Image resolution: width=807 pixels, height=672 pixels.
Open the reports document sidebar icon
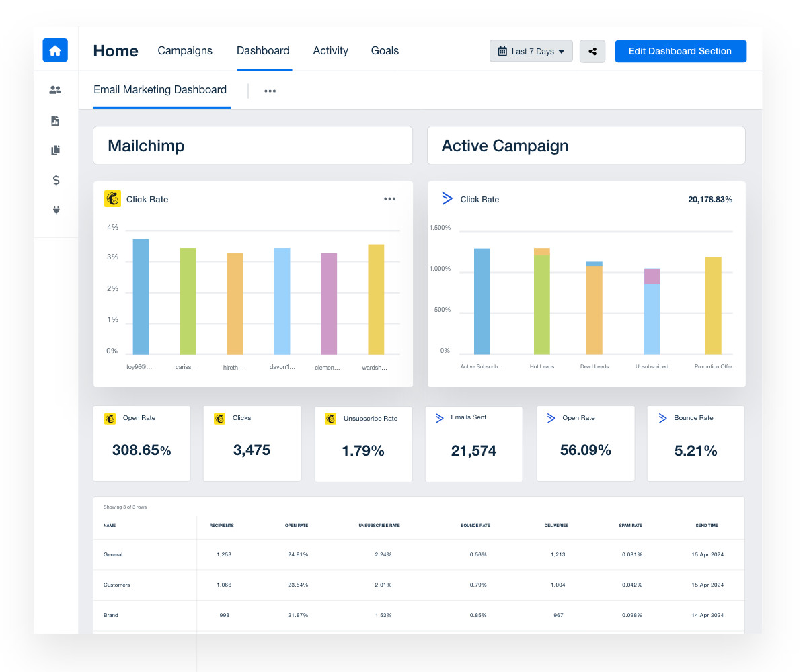coord(56,120)
